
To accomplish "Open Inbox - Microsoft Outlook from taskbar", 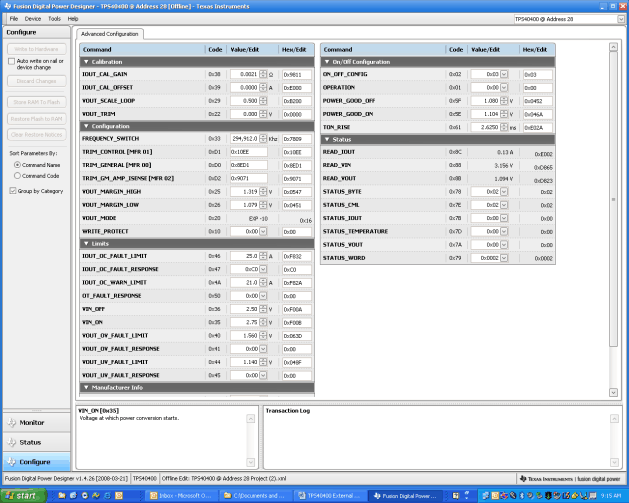I will tap(181, 496).
